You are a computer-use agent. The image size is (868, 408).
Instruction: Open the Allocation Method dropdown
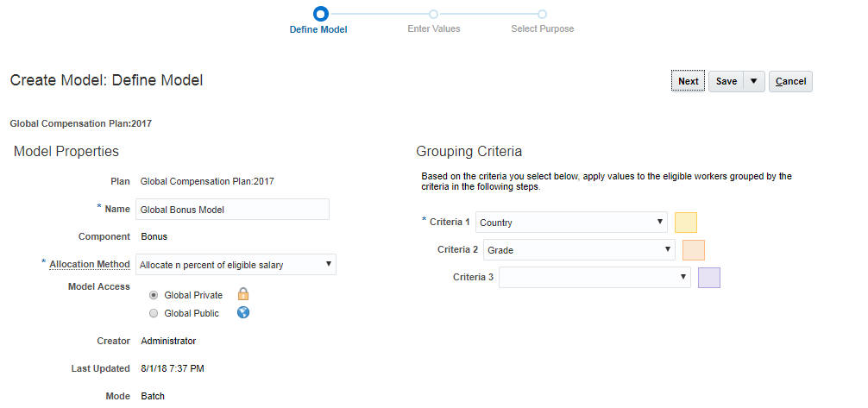(236, 265)
